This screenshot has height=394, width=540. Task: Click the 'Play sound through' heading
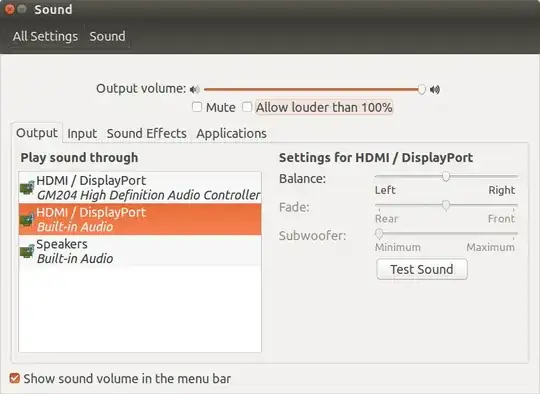(x=79, y=158)
